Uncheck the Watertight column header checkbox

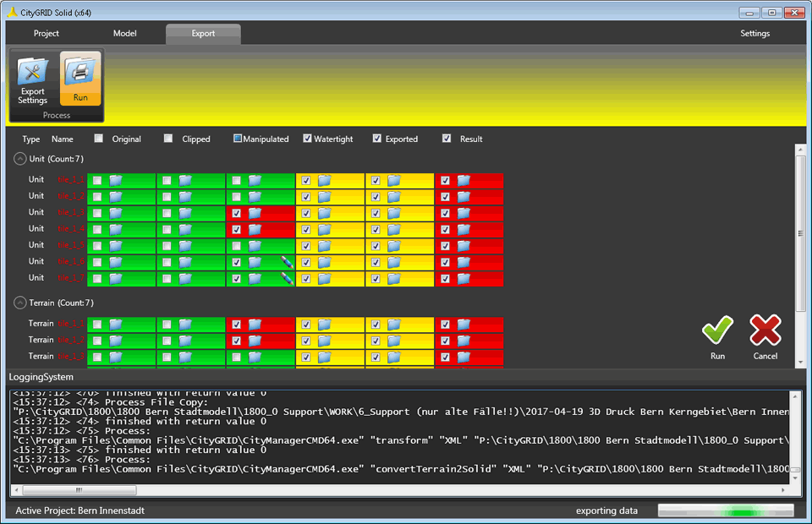pyautogui.click(x=307, y=139)
